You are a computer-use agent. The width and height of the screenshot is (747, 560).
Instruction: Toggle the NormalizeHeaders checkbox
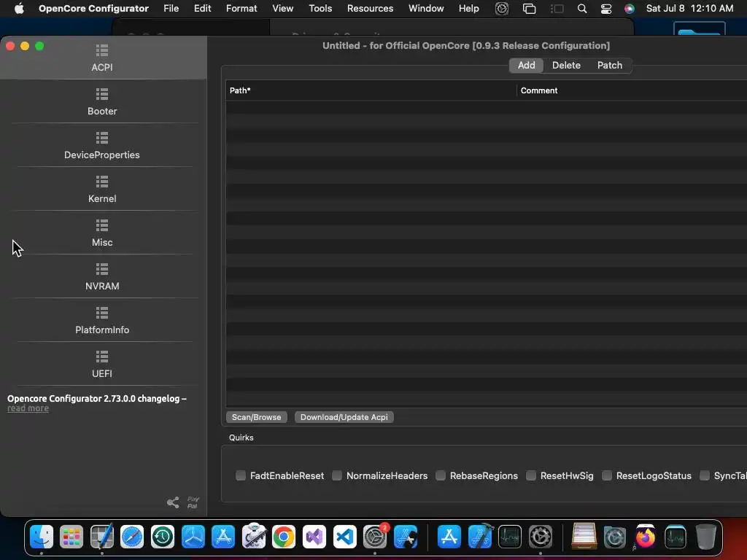pyautogui.click(x=337, y=475)
